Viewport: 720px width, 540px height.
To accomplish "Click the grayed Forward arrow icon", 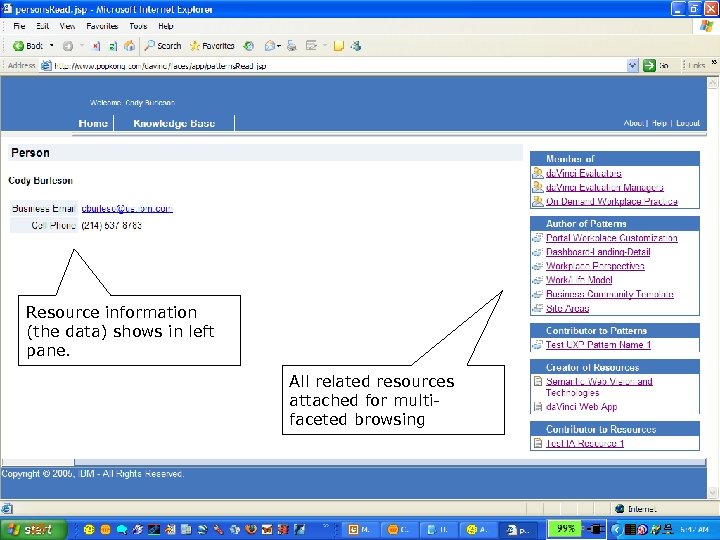I will [68, 45].
